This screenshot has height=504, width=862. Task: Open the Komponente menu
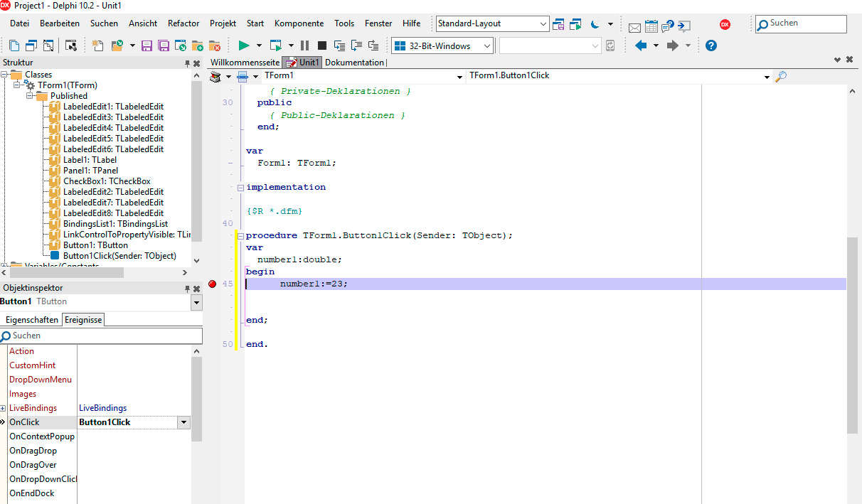[x=299, y=23]
